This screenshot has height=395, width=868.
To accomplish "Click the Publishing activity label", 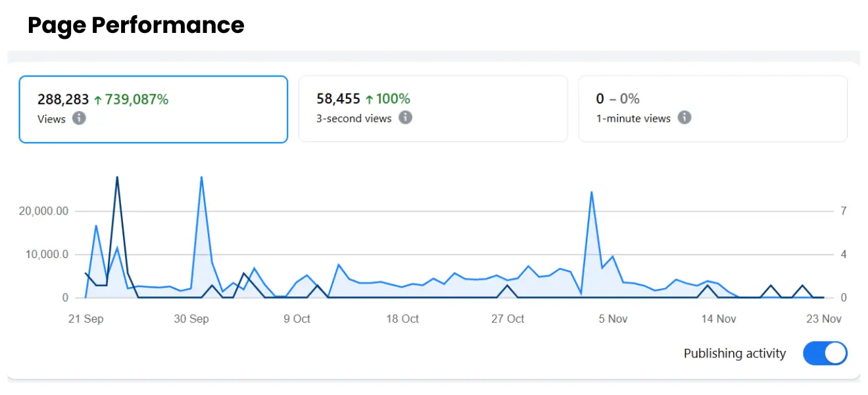I will pyautogui.click(x=735, y=354).
